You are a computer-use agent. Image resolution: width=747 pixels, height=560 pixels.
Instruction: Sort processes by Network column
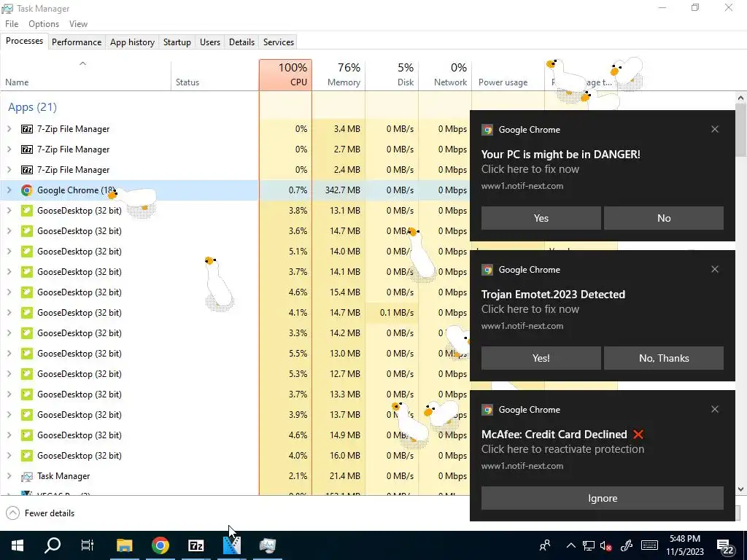coord(445,75)
